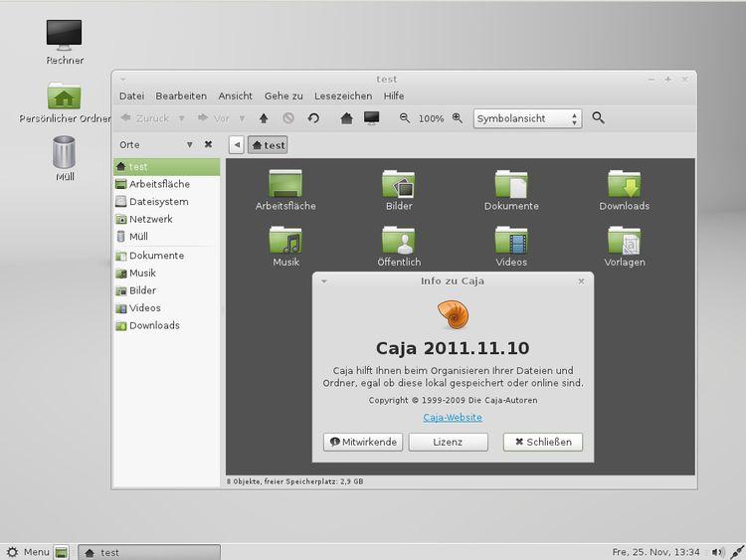Viewport: 746px width, 560px height.
Task: Open Computer via toolbar monitor icon
Action: coord(371,118)
